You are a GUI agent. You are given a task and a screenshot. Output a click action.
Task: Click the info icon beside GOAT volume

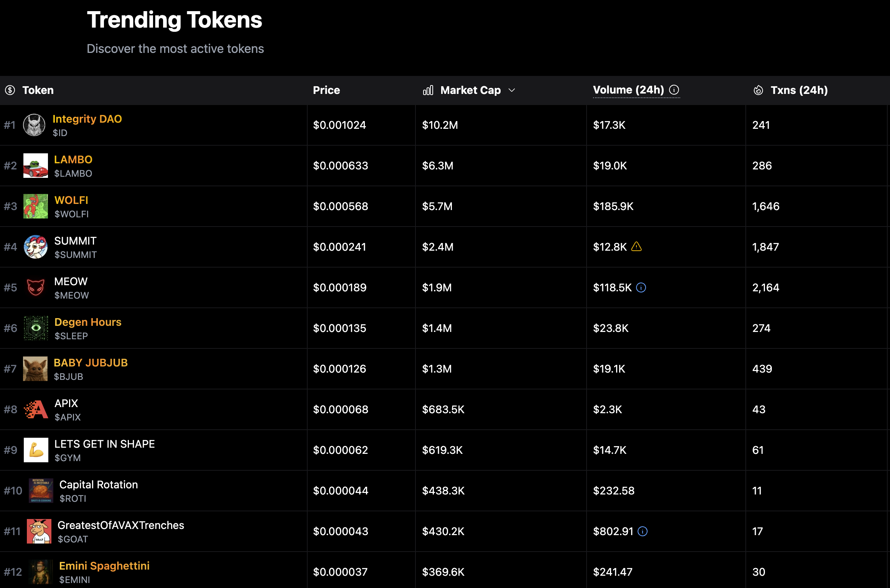point(643,531)
